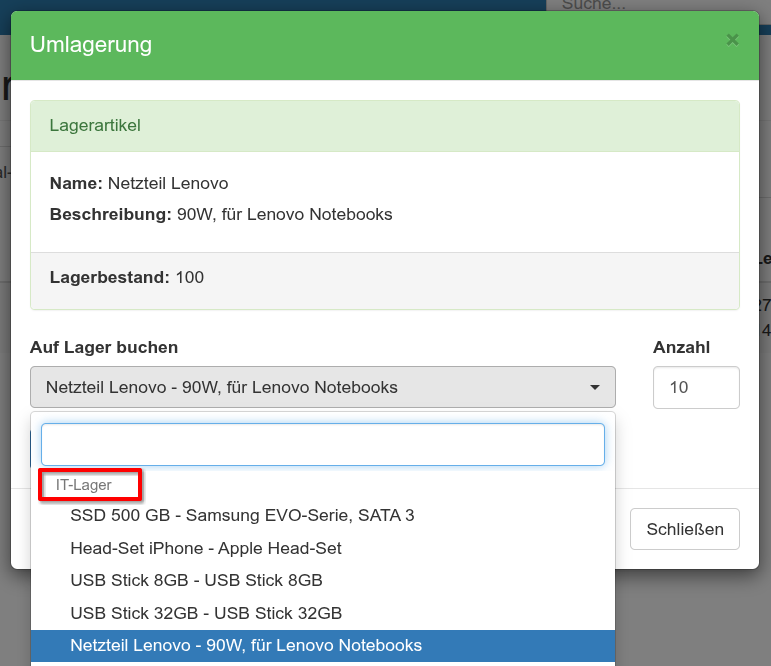Viewport: 771px width, 666px height.
Task: Set focus to the Anzahl input
Action: (x=696, y=387)
